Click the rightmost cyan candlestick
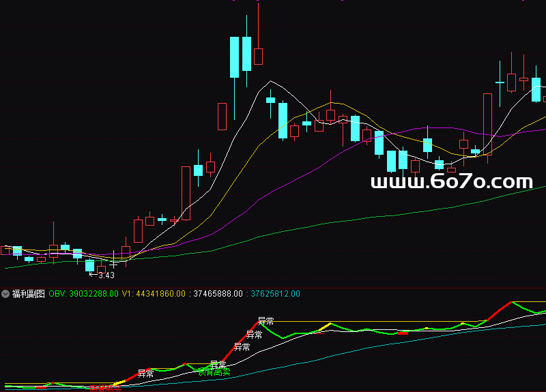This screenshot has height=392, width=546. coord(536,89)
